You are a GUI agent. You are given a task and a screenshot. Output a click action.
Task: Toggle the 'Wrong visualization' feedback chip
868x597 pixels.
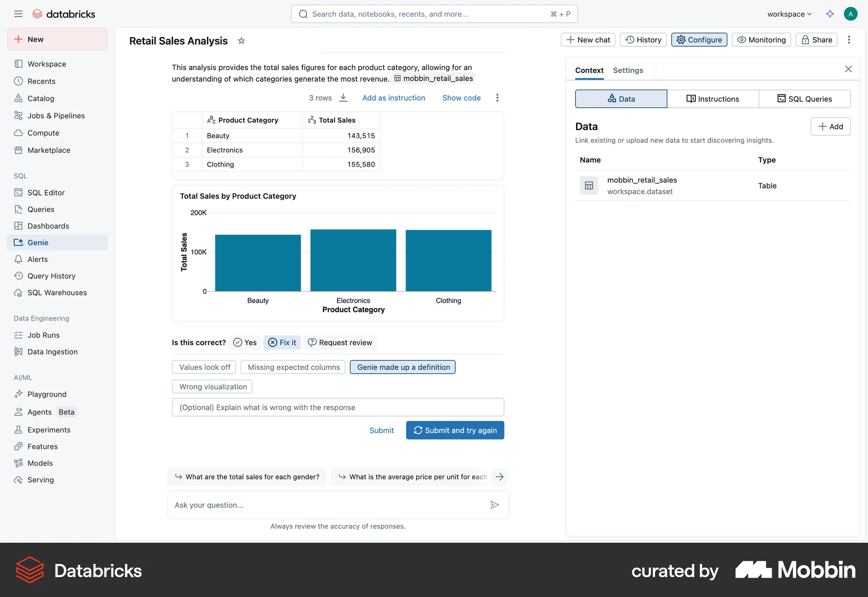(x=212, y=386)
